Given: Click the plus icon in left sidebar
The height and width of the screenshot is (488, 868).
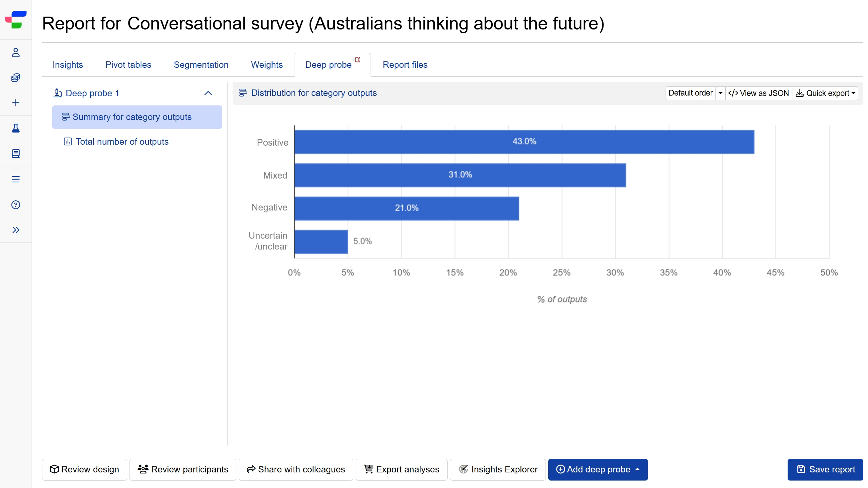Looking at the screenshot, I should [16, 103].
